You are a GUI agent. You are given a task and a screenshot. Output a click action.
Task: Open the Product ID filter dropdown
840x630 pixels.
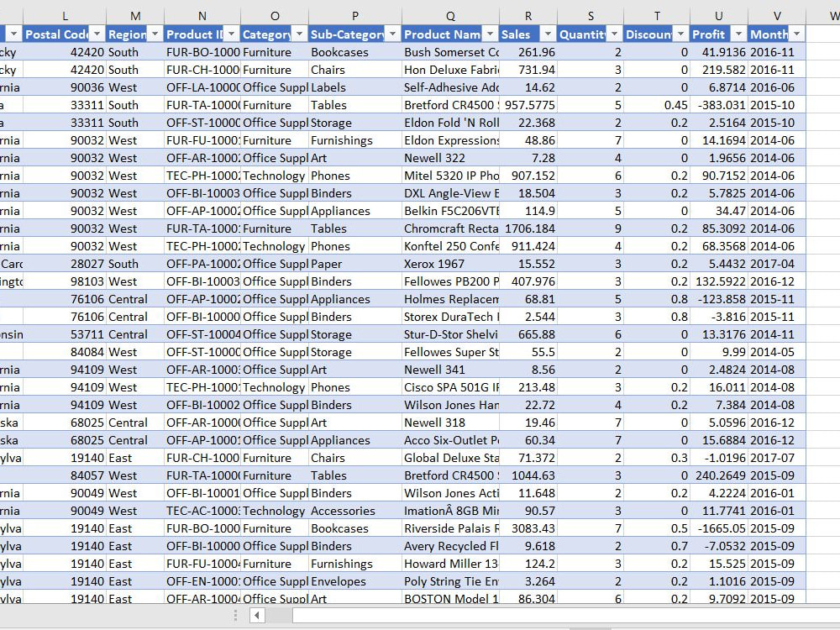(231, 34)
